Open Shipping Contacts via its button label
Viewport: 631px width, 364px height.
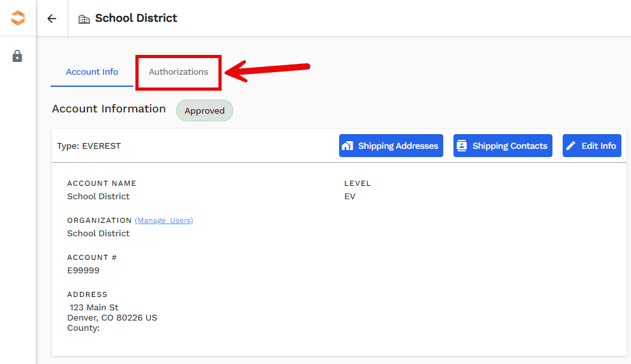click(510, 146)
